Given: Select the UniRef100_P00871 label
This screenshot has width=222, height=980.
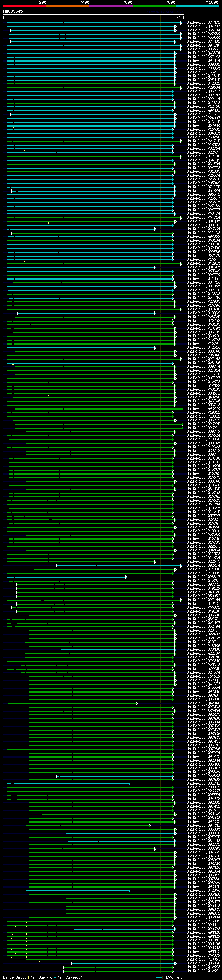Looking at the screenshot, I should click(x=203, y=787).
